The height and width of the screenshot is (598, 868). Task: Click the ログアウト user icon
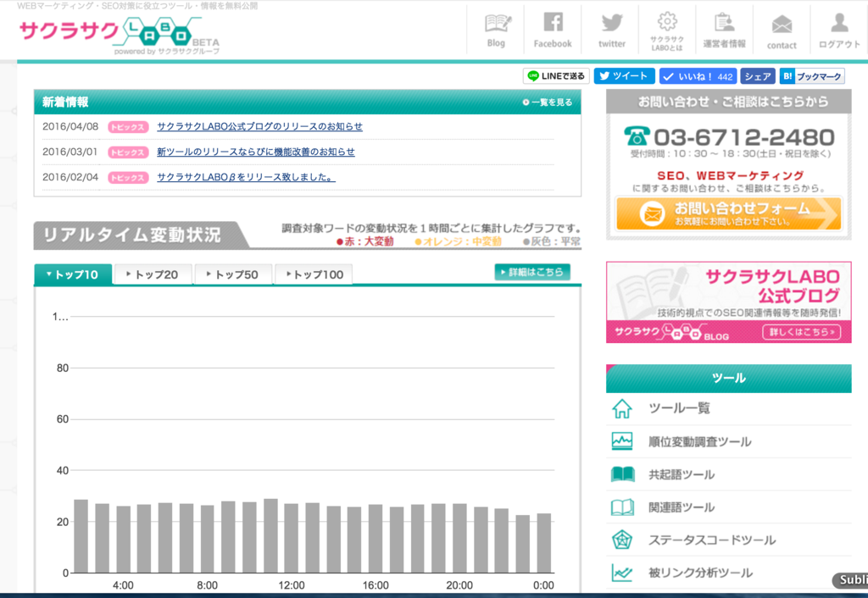point(839,23)
